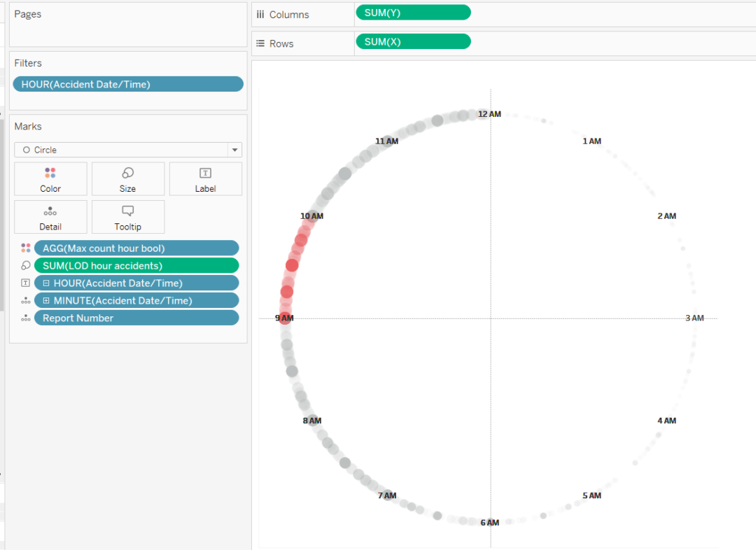
Task: Open the mark type dropdown showing Circle
Action: (234, 150)
